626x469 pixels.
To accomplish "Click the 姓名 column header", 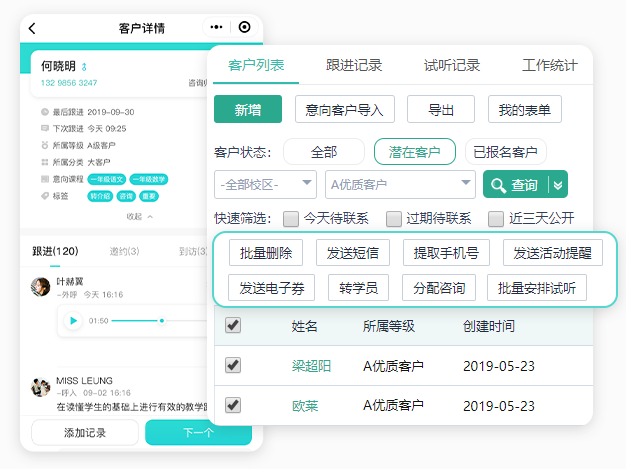I will [304, 326].
